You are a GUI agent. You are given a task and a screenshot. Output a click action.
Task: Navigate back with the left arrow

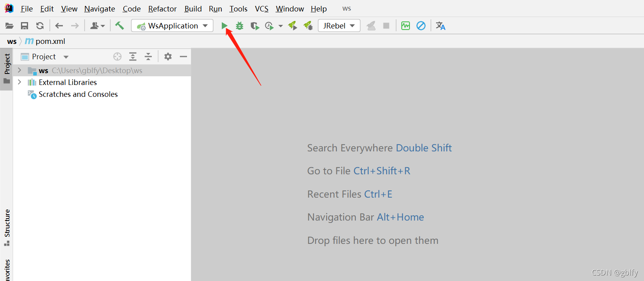pos(59,26)
